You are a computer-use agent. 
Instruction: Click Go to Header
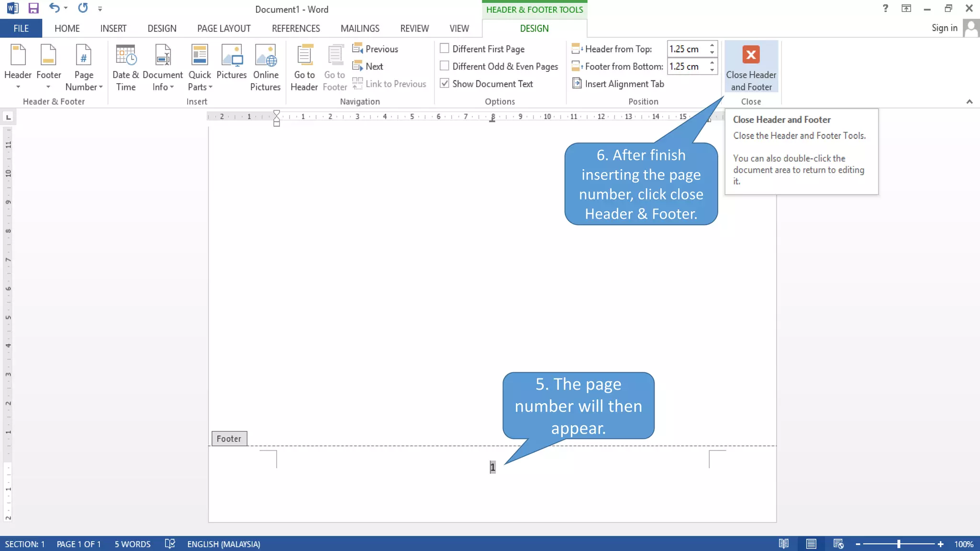pyautogui.click(x=304, y=67)
